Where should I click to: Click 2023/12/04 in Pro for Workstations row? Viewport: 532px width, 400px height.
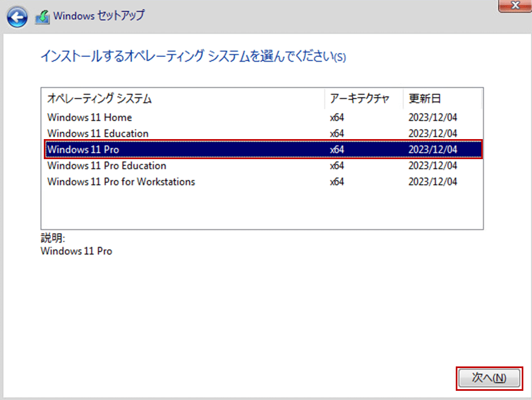point(433,182)
